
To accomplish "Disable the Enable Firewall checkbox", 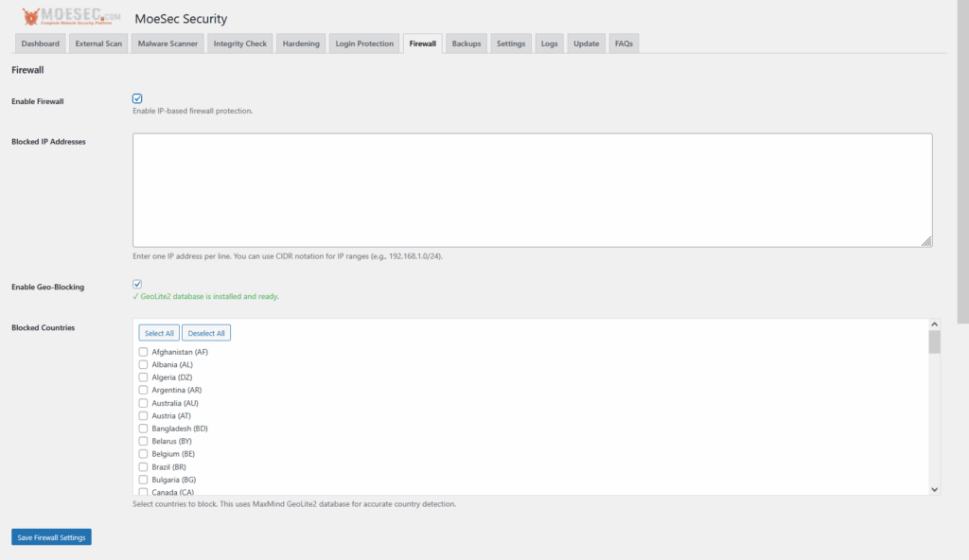I will click(137, 97).
